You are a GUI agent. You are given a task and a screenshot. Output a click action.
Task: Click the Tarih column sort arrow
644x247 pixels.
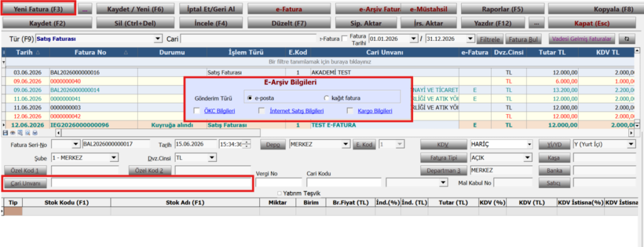38,53
